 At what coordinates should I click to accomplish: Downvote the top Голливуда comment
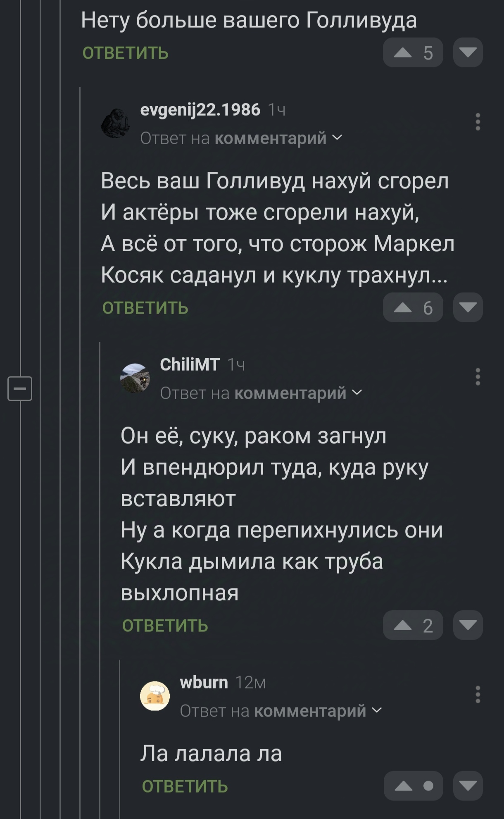click(x=468, y=52)
